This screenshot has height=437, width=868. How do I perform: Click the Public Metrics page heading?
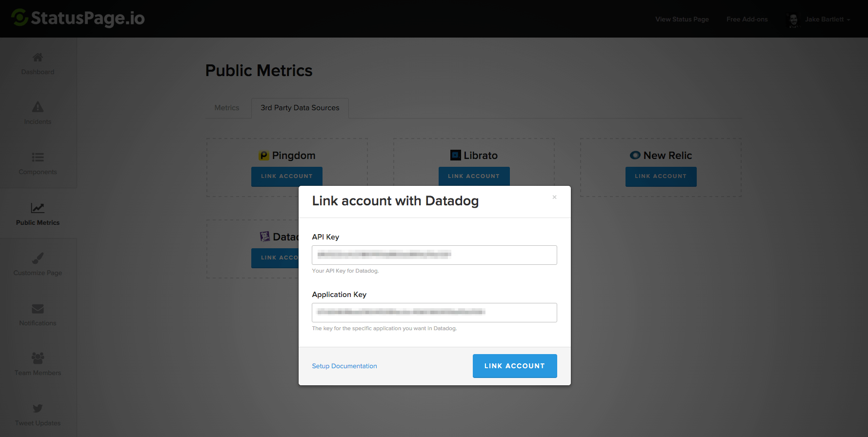click(x=259, y=71)
